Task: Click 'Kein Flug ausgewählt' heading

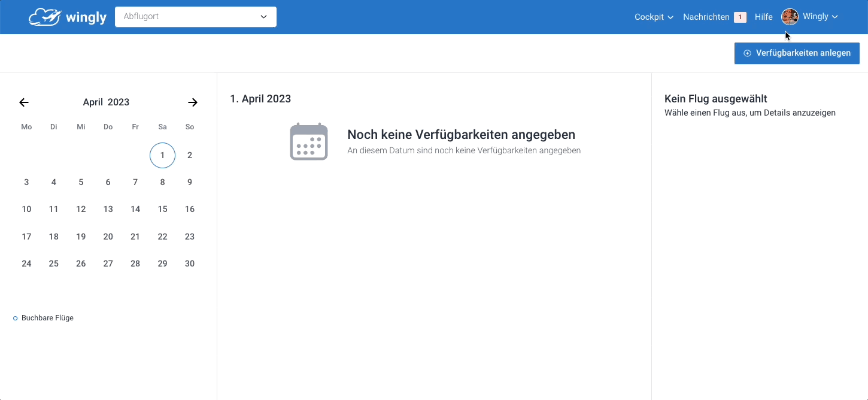Action: [x=716, y=99]
